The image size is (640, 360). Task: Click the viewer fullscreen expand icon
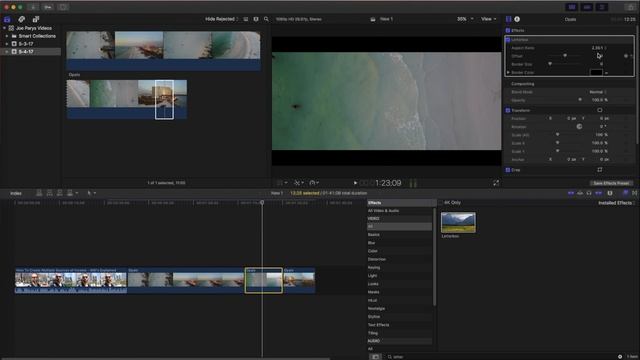(496, 183)
